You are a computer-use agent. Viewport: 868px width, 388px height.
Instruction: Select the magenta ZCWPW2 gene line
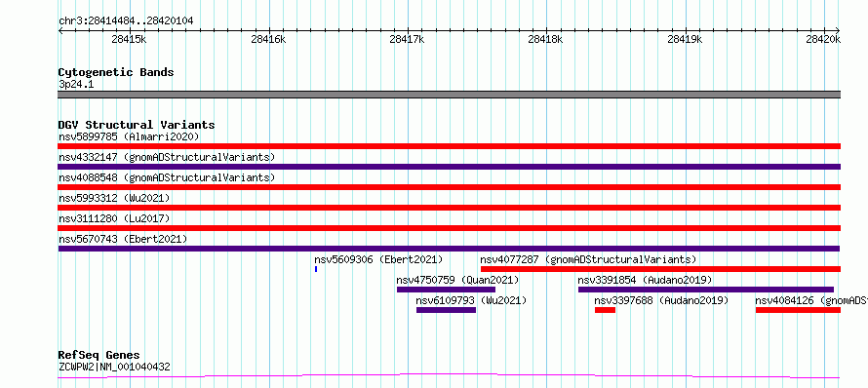click(x=450, y=376)
